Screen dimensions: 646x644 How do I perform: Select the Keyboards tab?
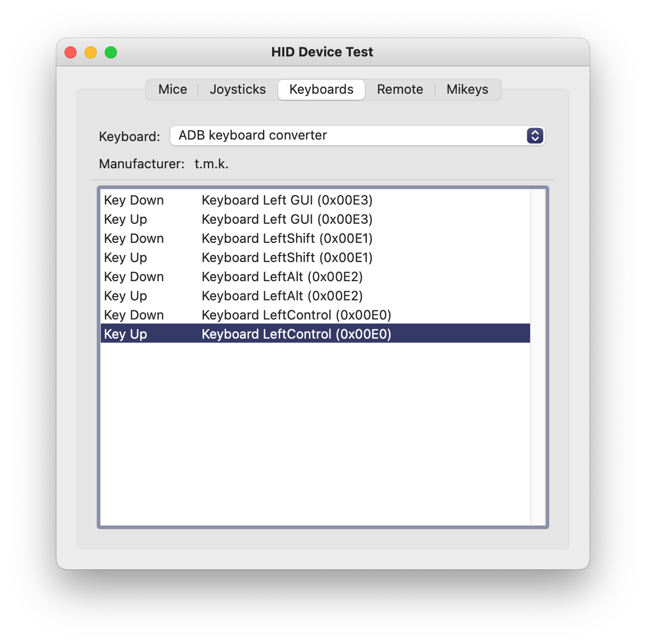pyautogui.click(x=321, y=90)
